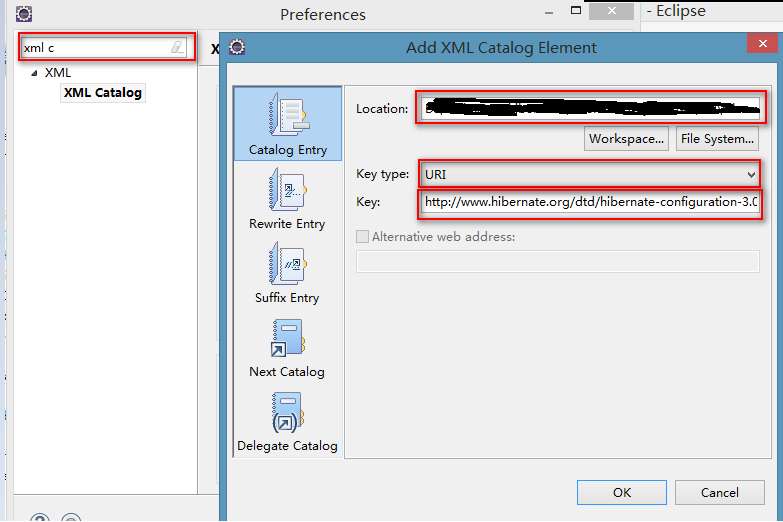Confirm with the OK button

pyautogui.click(x=622, y=493)
